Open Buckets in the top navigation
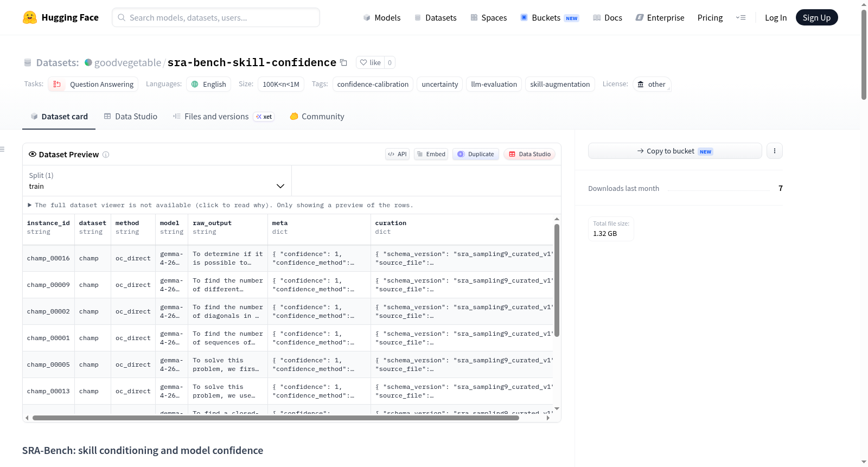 [x=550, y=17]
